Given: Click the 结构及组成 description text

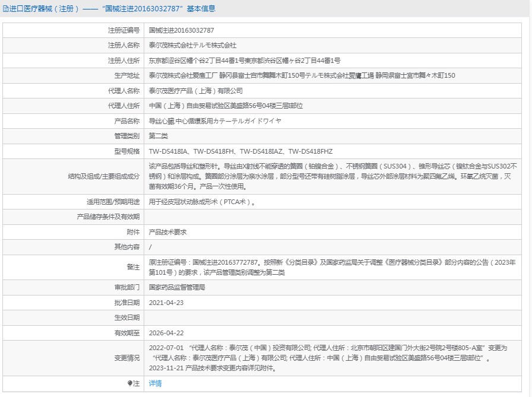Looking at the screenshot, I should pos(332,176).
